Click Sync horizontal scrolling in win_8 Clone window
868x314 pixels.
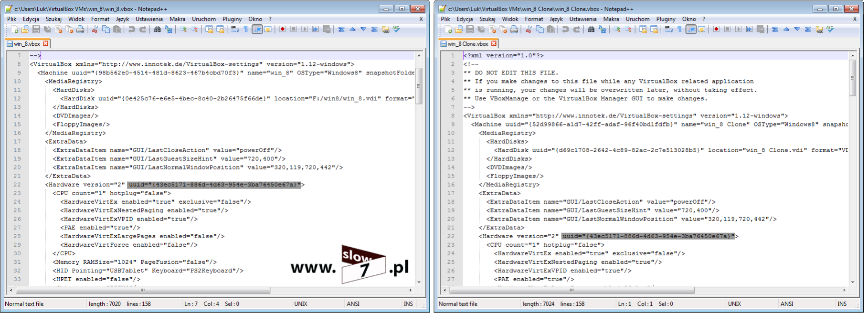pyautogui.click(x=654, y=30)
